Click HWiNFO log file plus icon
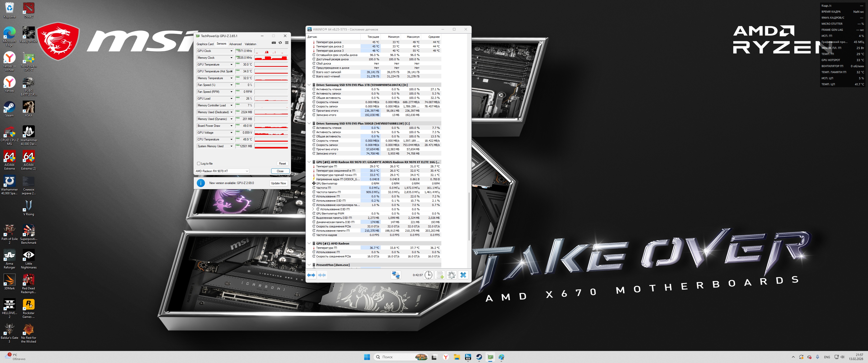The width and height of the screenshot is (868, 363). [x=440, y=275]
